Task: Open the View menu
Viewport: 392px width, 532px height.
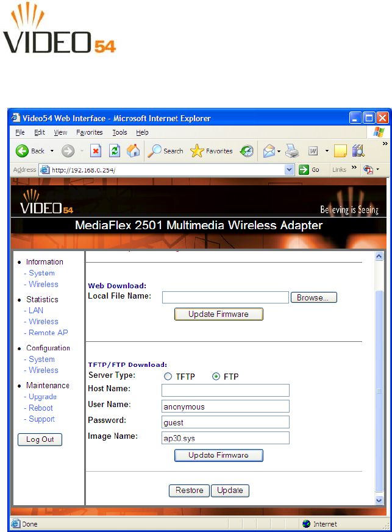Action: tap(60, 132)
